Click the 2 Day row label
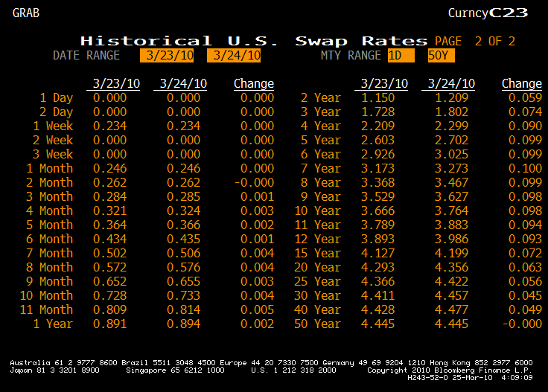Viewport: 548px width, 392px height. coord(57,112)
